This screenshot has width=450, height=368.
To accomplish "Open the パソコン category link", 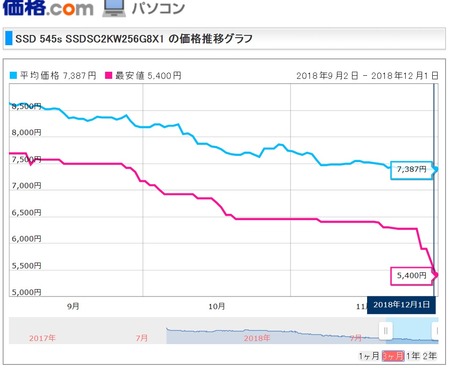I will pos(158,8).
